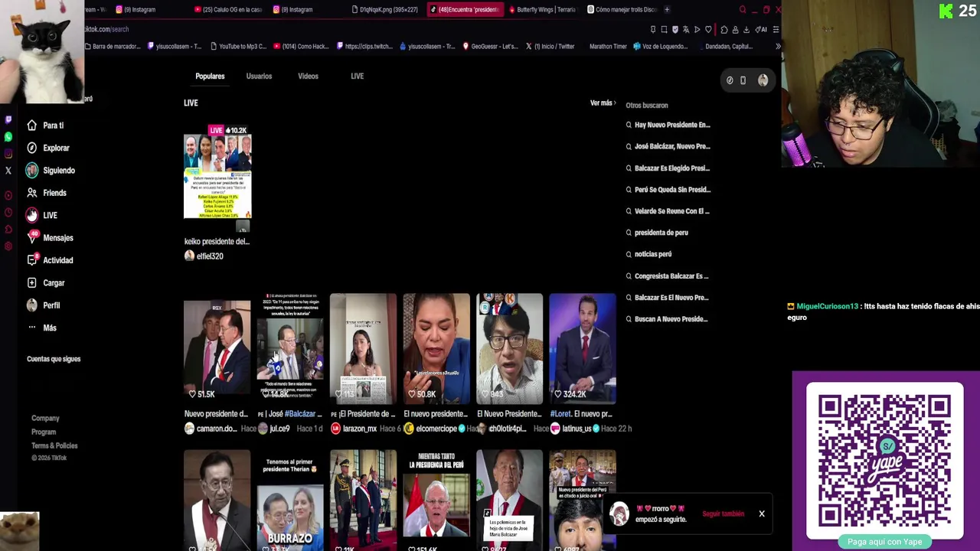Open latinus_us author profile
Viewport: 980px width, 551px height.
point(571,429)
